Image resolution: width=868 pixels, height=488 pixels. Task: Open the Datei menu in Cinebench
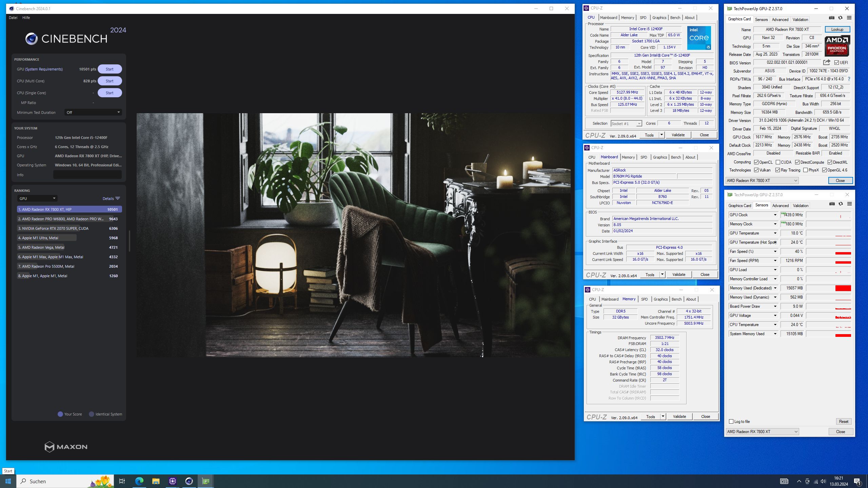click(x=13, y=18)
